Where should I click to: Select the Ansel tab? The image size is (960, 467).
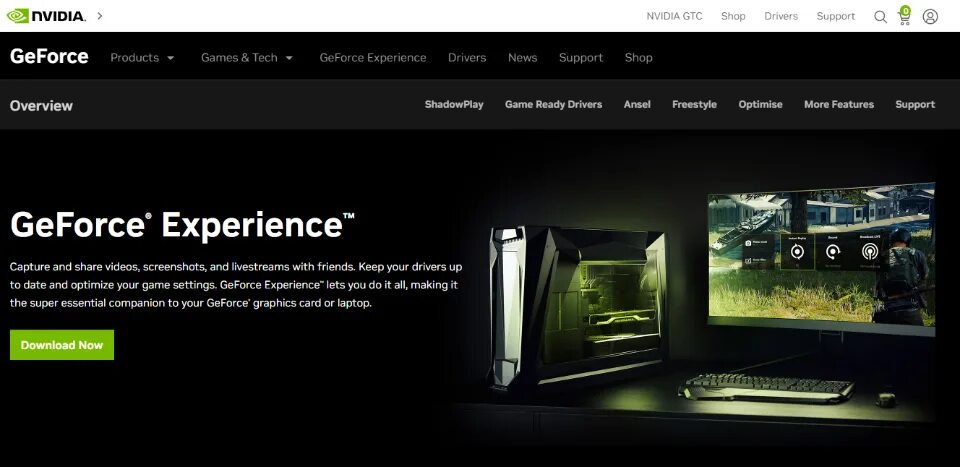[637, 105]
